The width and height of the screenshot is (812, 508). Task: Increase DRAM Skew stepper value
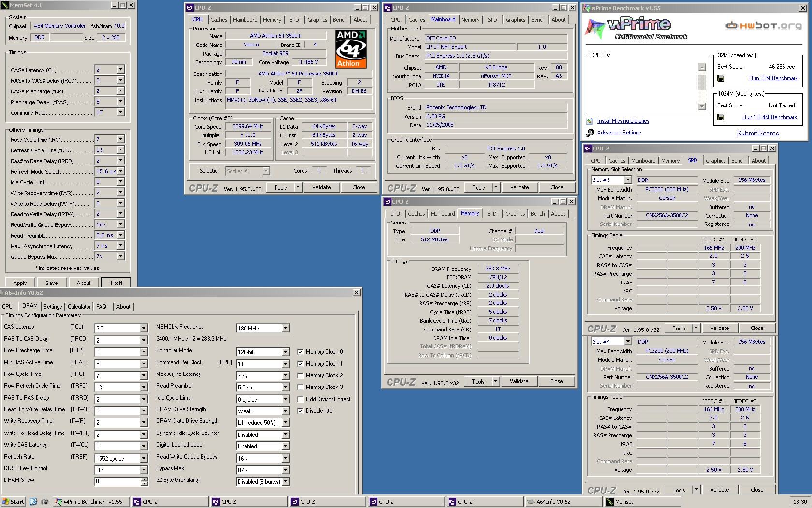point(144,479)
